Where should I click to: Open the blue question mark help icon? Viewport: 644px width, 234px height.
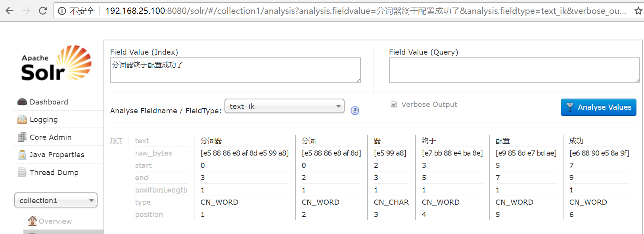pyautogui.click(x=355, y=110)
